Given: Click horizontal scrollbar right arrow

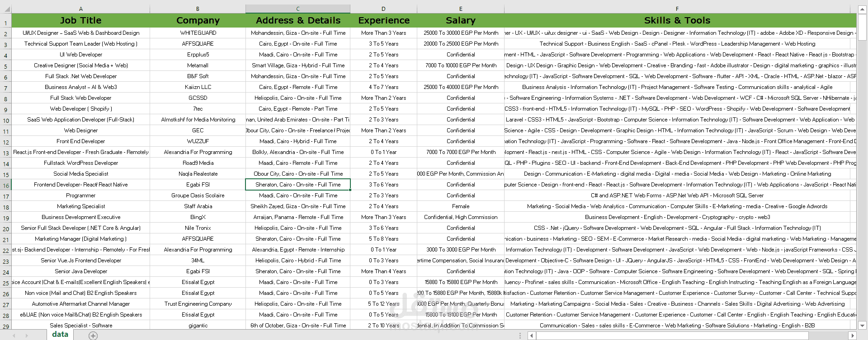Looking at the screenshot, I should click(853, 335).
